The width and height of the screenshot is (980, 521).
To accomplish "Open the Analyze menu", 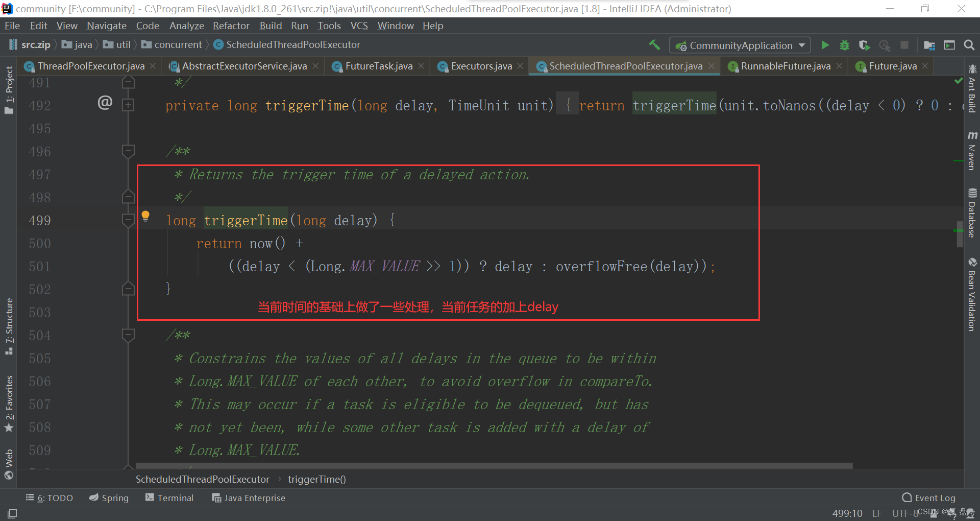I will 186,26.
